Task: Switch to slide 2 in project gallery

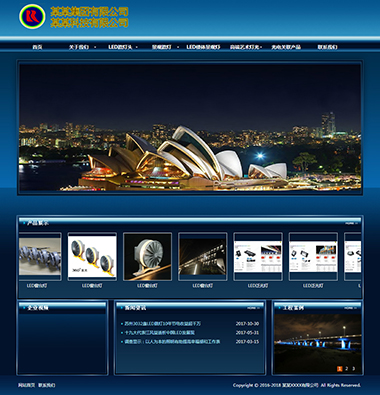Action: (x=347, y=368)
